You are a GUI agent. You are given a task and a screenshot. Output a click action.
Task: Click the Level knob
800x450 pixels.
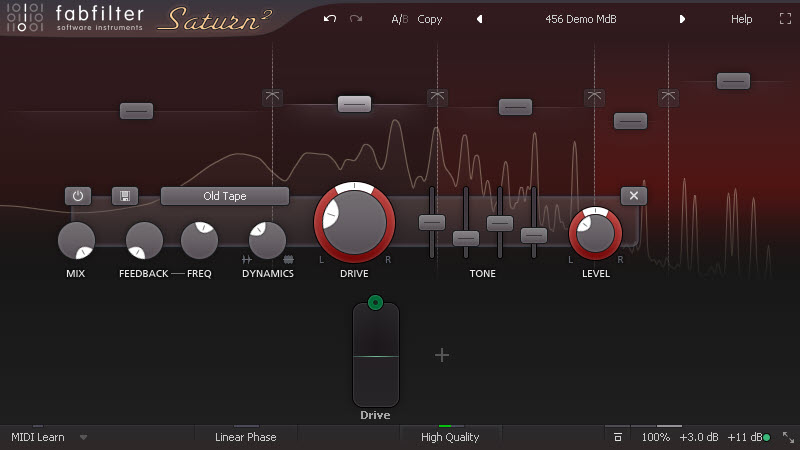click(x=595, y=233)
